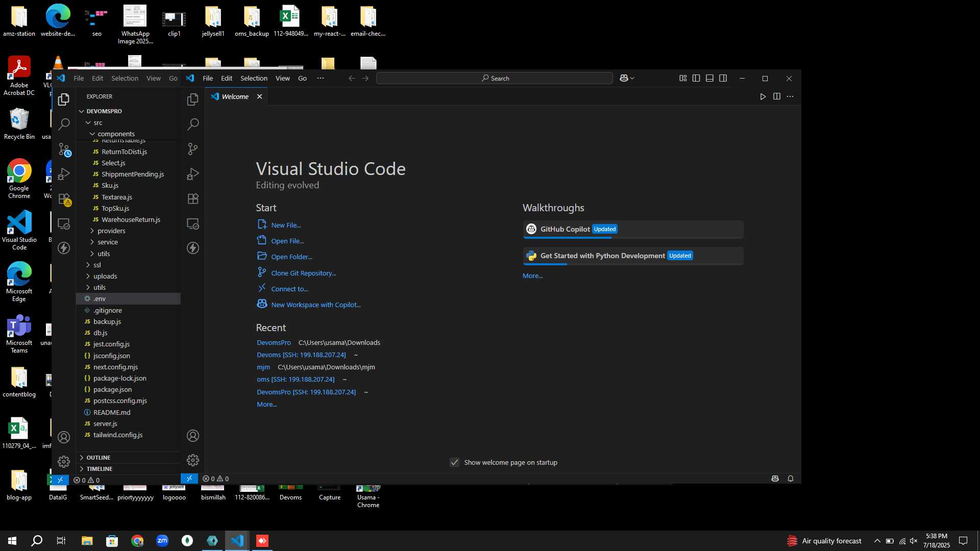Screen dimensions: 980x551
Task: Open notifications bell in status bar
Action: tap(790, 479)
